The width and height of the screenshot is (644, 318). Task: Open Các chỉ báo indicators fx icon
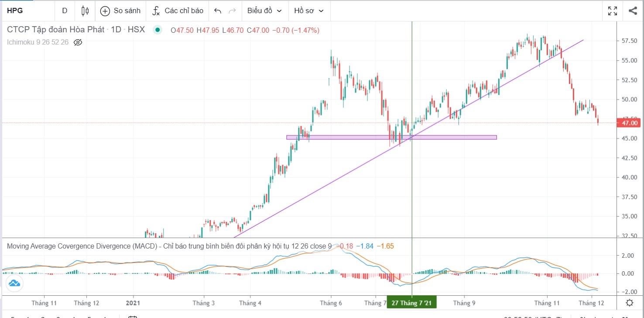click(156, 11)
